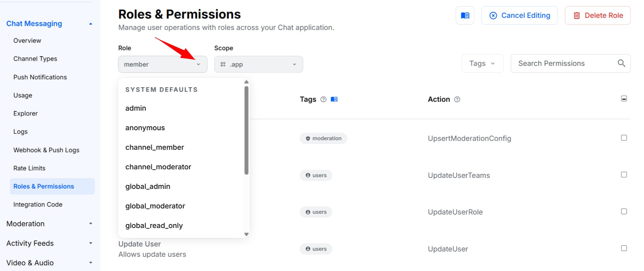The image size is (644, 271).
Task: Expand the Moderation sidebar section
Action: pyautogui.click(x=49, y=224)
